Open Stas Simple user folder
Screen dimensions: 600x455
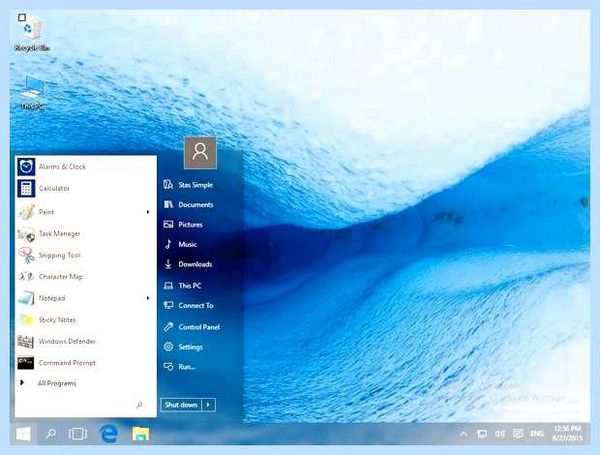coord(188,185)
